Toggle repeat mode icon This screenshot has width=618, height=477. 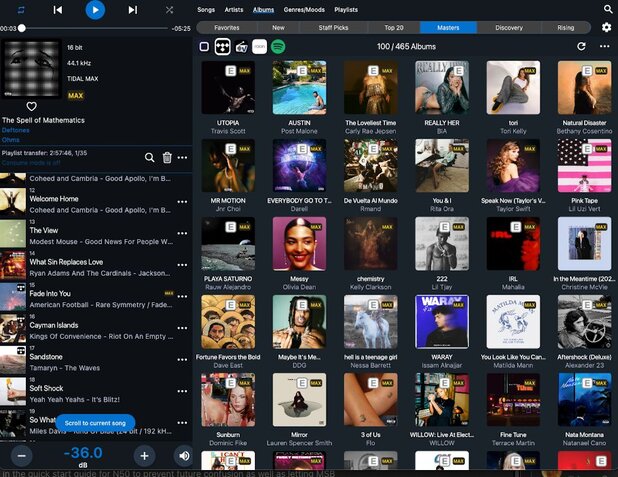(x=21, y=10)
